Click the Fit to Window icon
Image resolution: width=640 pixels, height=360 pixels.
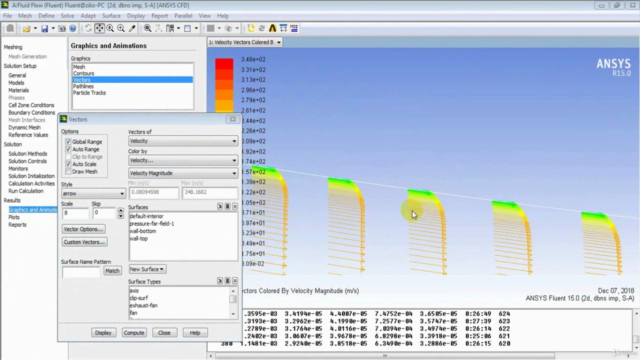147,28
